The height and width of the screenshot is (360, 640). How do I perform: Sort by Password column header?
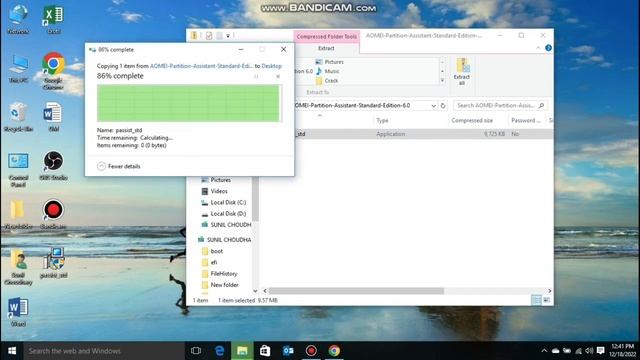click(x=526, y=120)
